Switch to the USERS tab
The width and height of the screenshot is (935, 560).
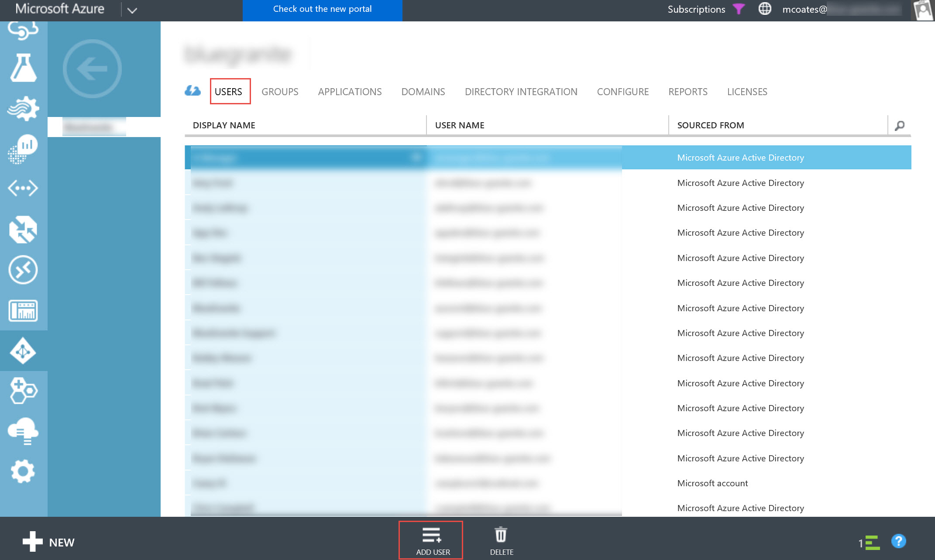(228, 92)
